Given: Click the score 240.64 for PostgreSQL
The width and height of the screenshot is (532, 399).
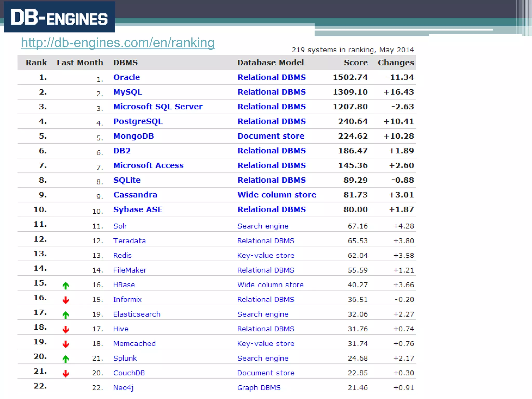Looking at the screenshot, I should 353,121.
